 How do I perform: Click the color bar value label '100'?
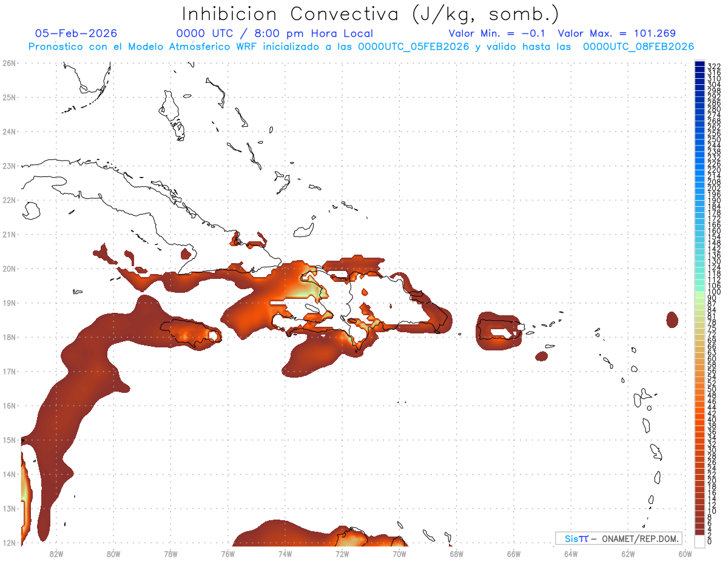(x=713, y=292)
